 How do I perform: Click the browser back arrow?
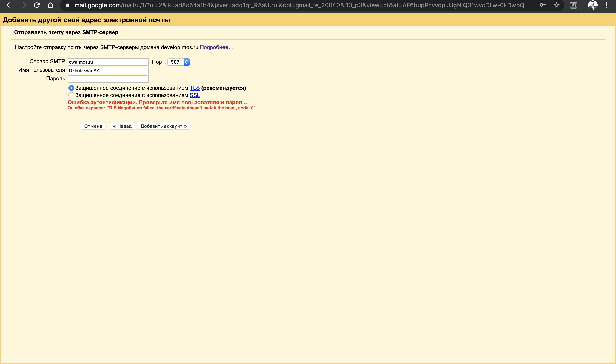click(9, 5)
